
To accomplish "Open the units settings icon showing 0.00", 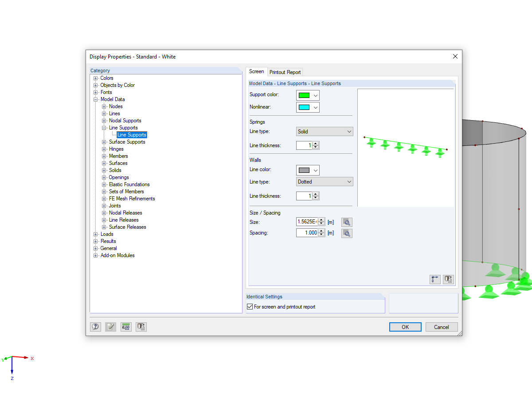I will [x=126, y=327].
